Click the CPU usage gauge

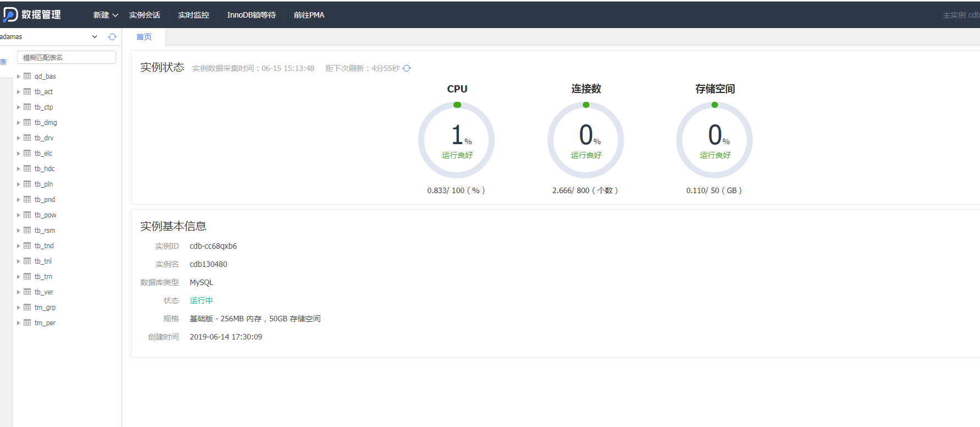click(457, 140)
